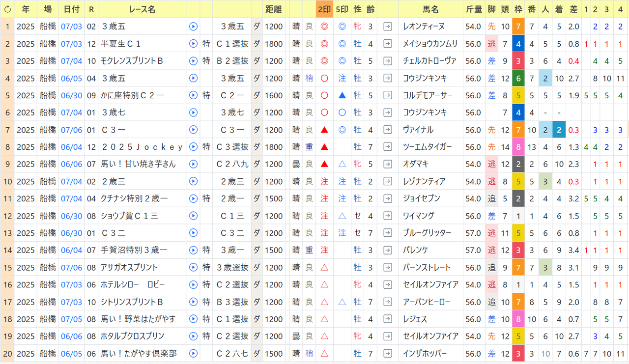Image resolution: width=629 pixels, height=364 pixels.
Task: Sort by the 馬名 column header
Action: click(430, 9)
